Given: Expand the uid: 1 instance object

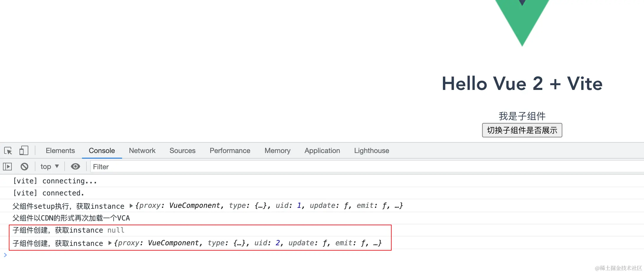Looking at the screenshot, I should 131,206.
